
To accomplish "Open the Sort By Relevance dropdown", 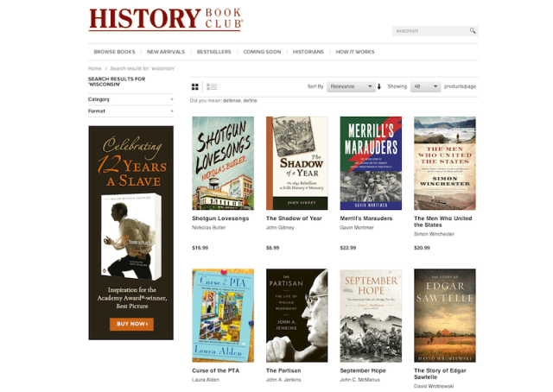I will click(x=351, y=86).
